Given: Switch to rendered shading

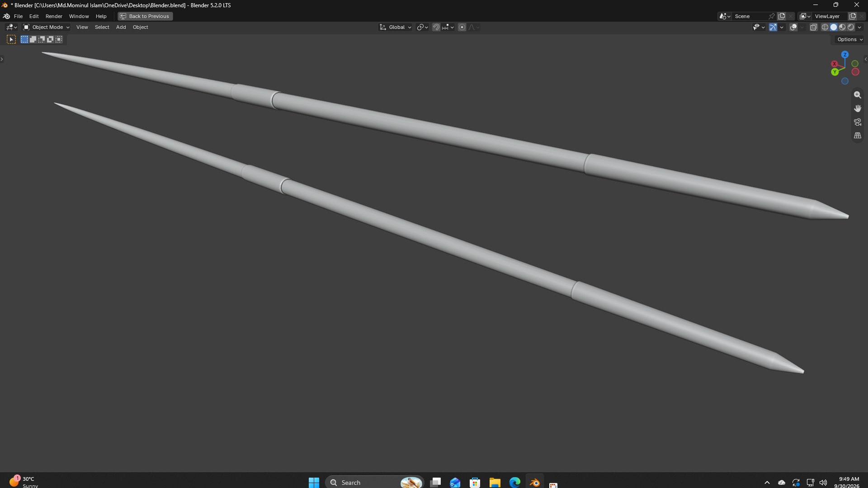Looking at the screenshot, I should (x=850, y=28).
